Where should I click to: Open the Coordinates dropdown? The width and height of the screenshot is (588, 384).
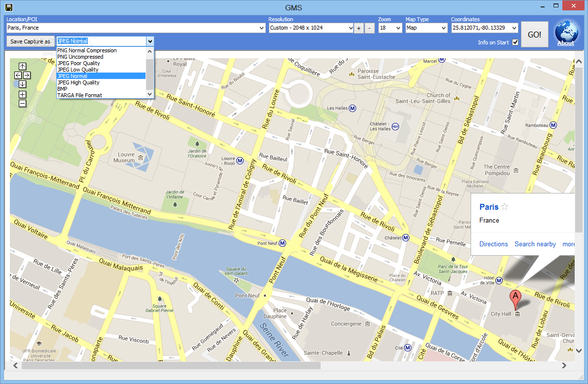point(514,28)
